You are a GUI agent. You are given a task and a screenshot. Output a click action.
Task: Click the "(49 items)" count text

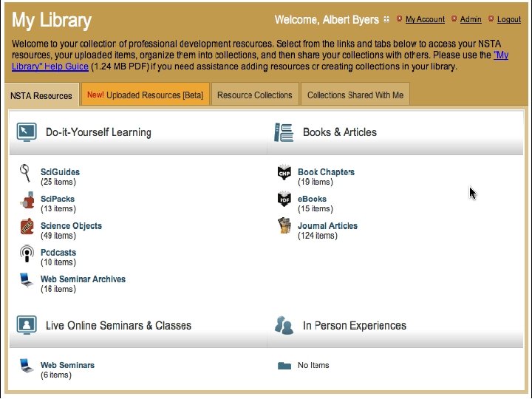pyautogui.click(x=58, y=236)
